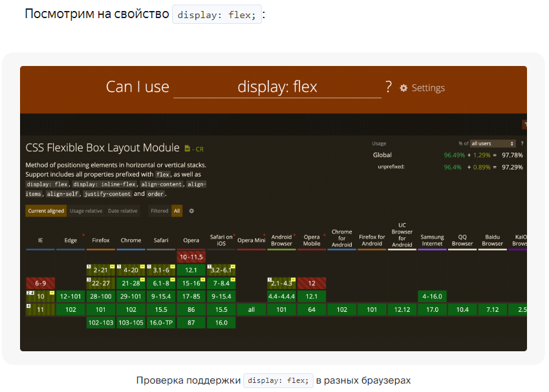Select Opera 15-16 cell

pyautogui.click(x=191, y=283)
